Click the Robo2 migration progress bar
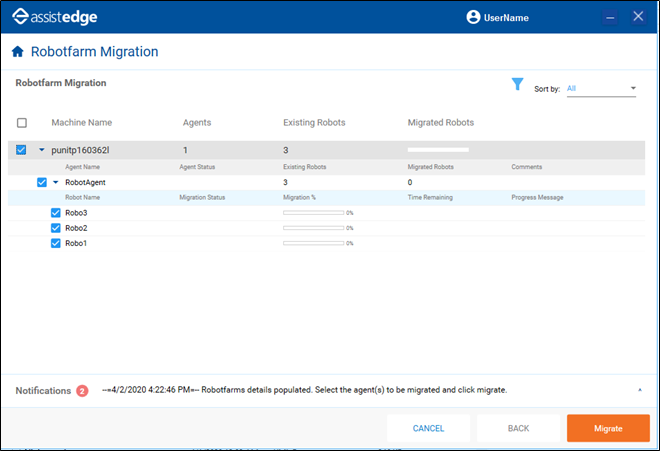 click(x=313, y=228)
